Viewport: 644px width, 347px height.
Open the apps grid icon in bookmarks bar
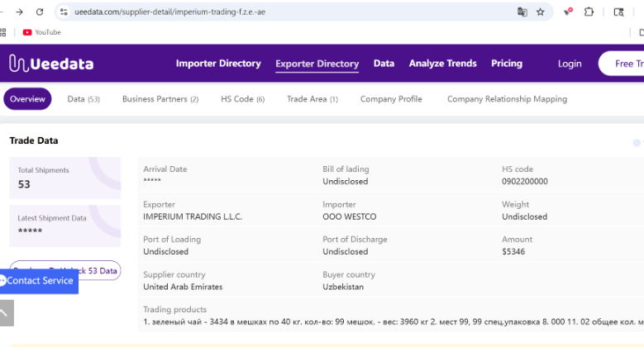click(x=2, y=32)
